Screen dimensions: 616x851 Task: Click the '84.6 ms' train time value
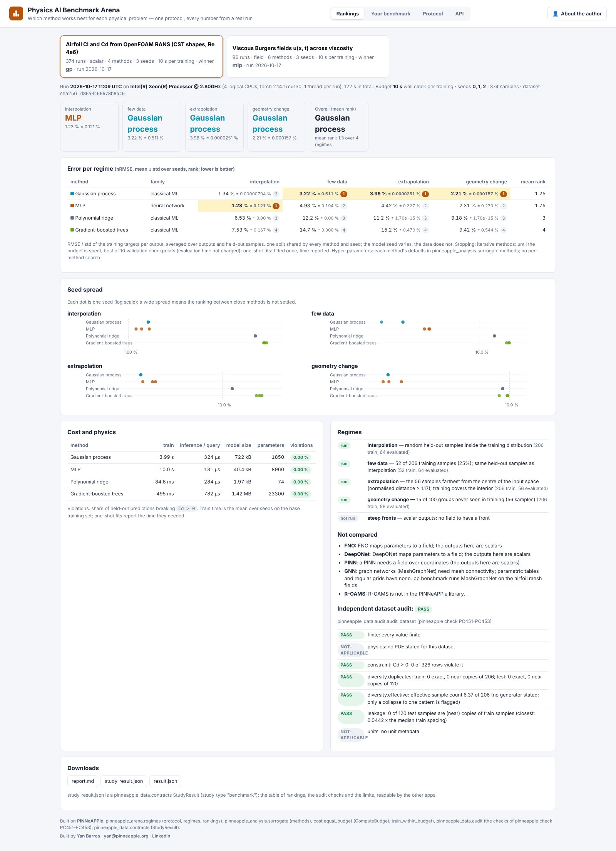[x=164, y=482]
